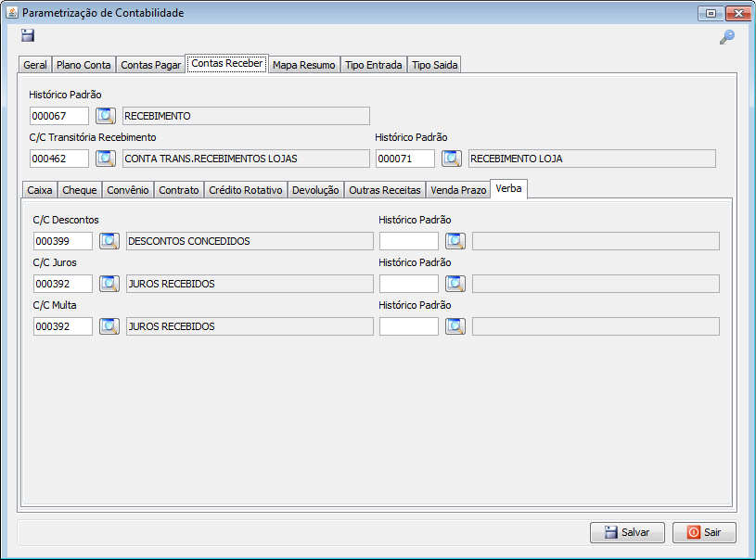Image resolution: width=756 pixels, height=560 pixels.
Task: Close the Parametrização de Contabilidade window
Action: point(738,13)
